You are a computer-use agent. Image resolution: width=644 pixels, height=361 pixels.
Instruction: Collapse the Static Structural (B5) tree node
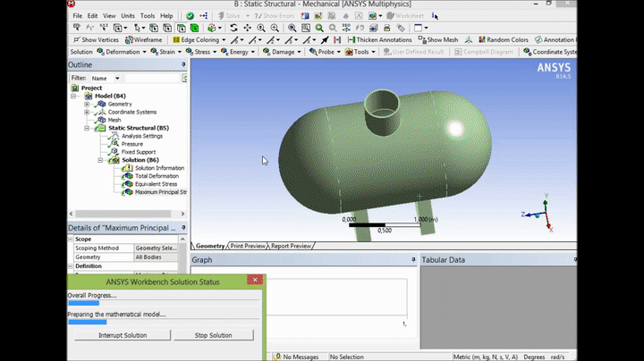coord(88,128)
